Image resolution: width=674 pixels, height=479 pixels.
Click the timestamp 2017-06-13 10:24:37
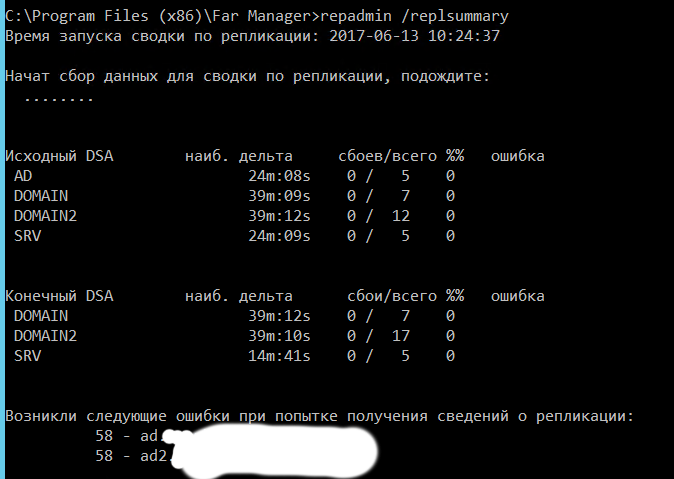414,36
